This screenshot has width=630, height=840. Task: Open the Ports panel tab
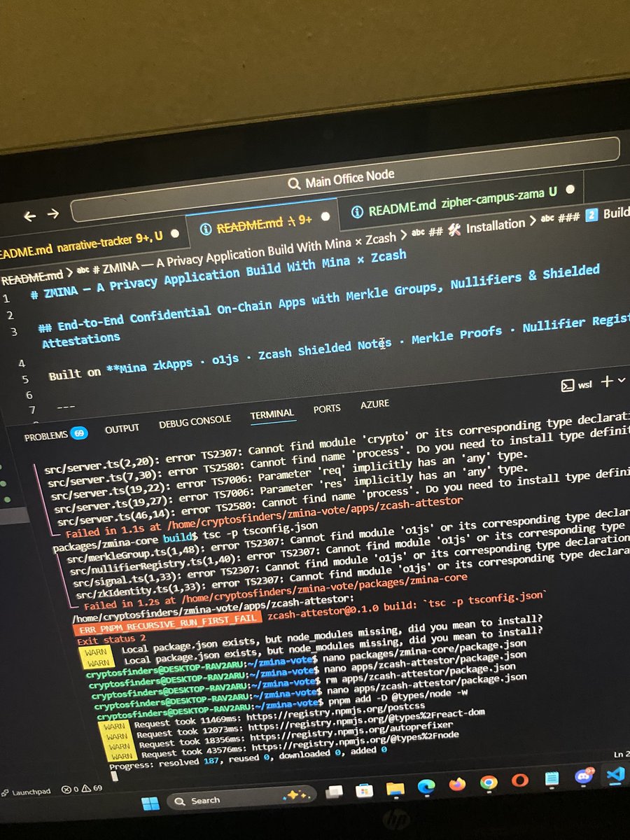327,409
